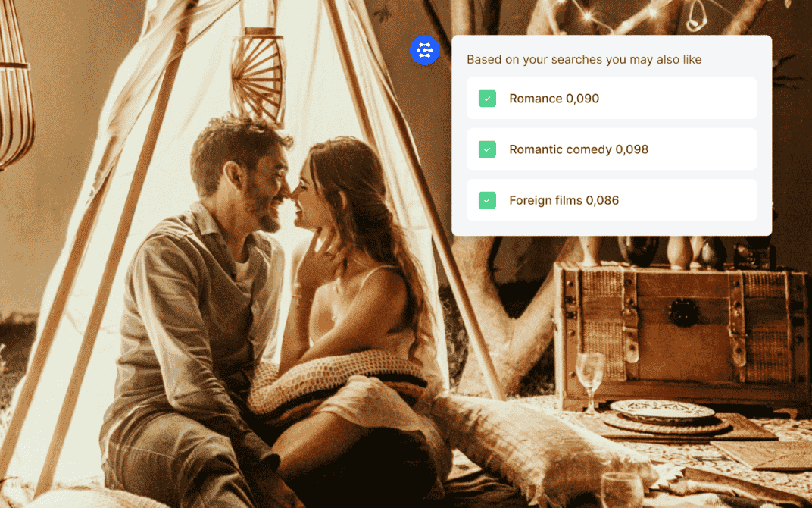The image size is (812, 508).
Task: Click the wooden chest in the photo
Action: click(682, 326)
